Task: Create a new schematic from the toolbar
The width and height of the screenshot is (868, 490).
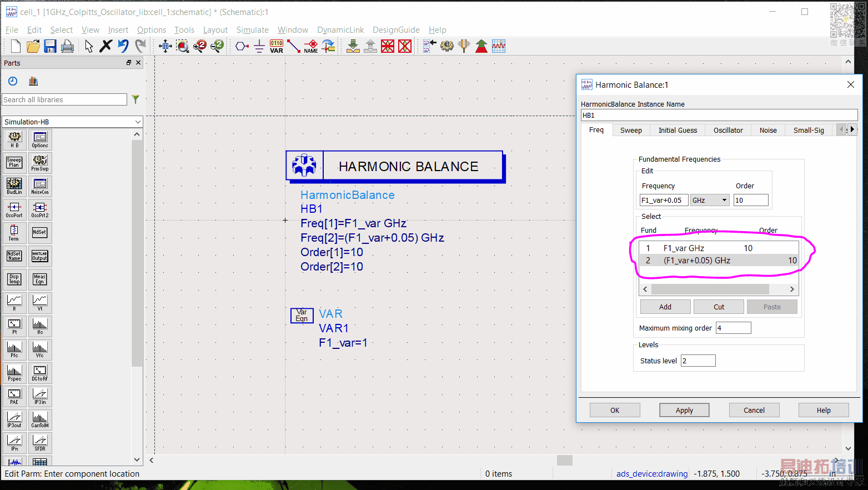Action: tap(16, 46)
